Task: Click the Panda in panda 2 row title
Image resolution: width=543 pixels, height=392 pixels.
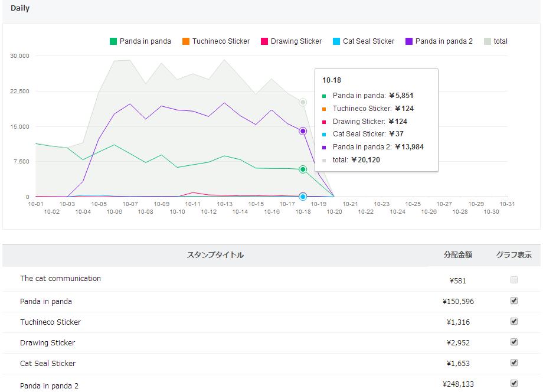Action: [x=49, y=386]
